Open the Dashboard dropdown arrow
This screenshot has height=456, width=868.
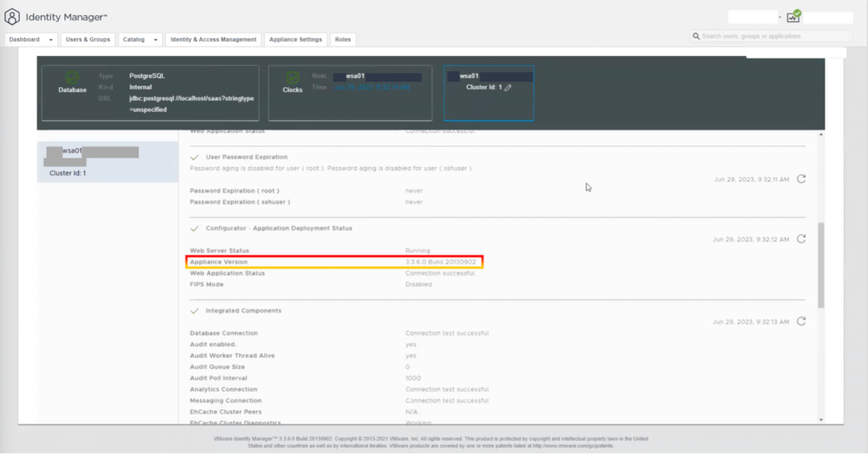coord(51,40)
